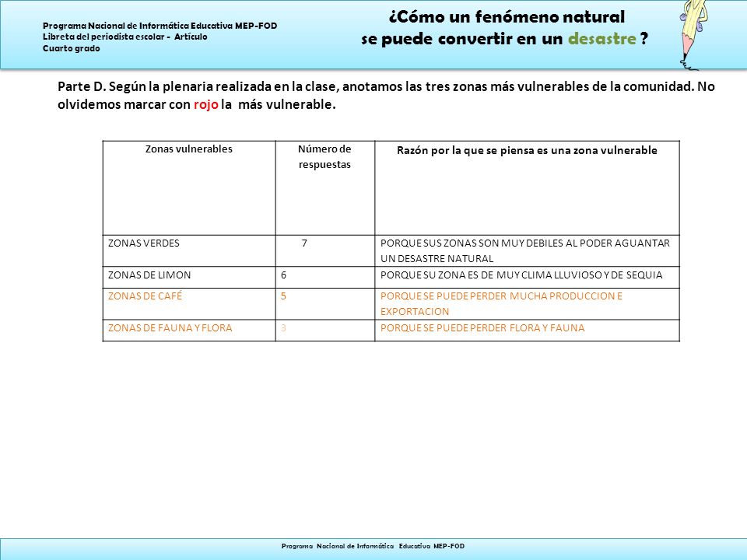747x560 pixels.
Task: Click the 'Cuarto grado' header text
Action: point(72,48)
